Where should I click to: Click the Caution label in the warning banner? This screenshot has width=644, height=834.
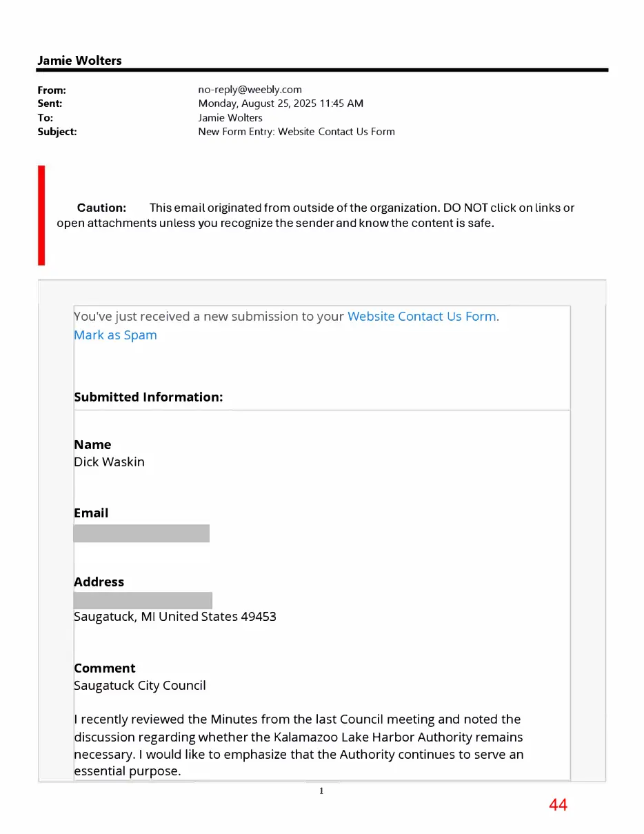click(x=101, y=208)
